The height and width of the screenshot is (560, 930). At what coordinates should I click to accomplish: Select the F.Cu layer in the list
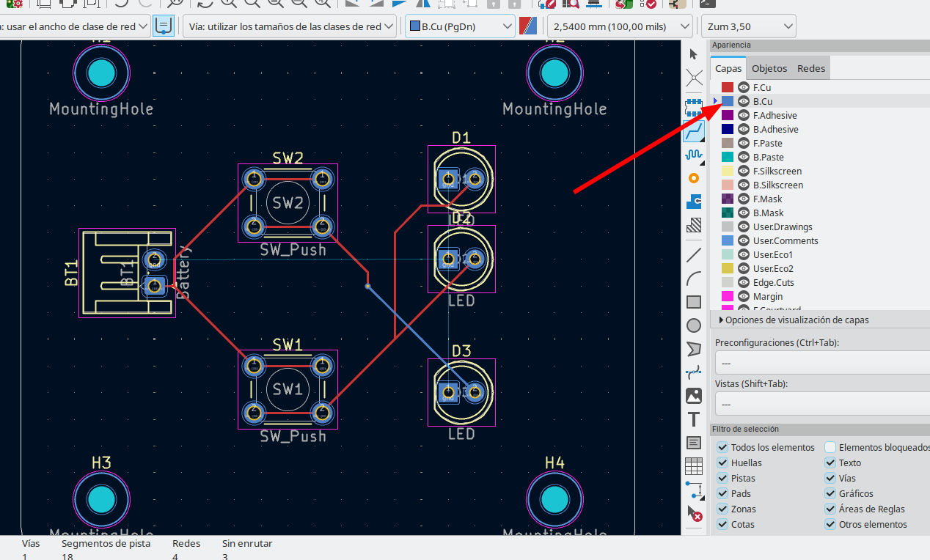(761, 87)
